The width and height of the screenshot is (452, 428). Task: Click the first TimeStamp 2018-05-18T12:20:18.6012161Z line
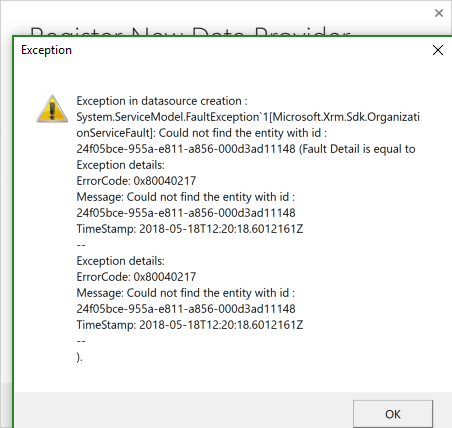pos(190,229)
